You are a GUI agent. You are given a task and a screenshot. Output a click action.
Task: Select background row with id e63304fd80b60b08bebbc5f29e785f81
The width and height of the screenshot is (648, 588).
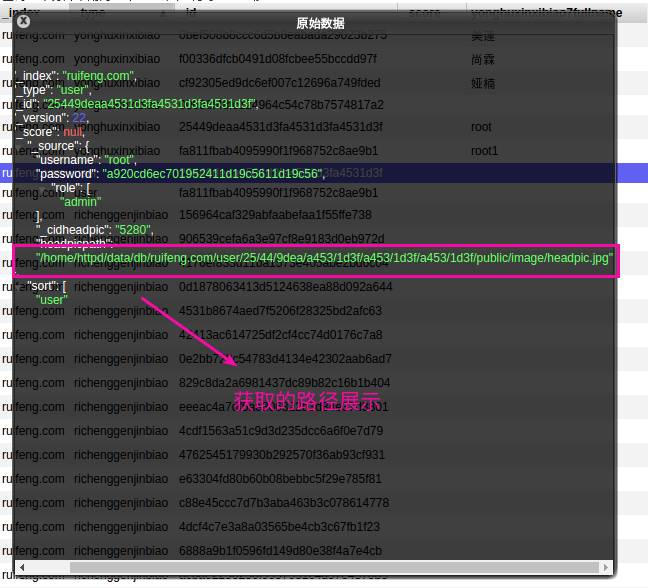324,478
